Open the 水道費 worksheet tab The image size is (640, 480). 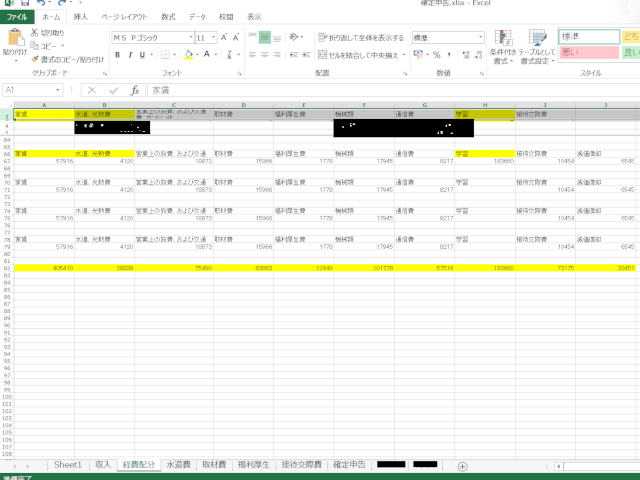point(178,464)
